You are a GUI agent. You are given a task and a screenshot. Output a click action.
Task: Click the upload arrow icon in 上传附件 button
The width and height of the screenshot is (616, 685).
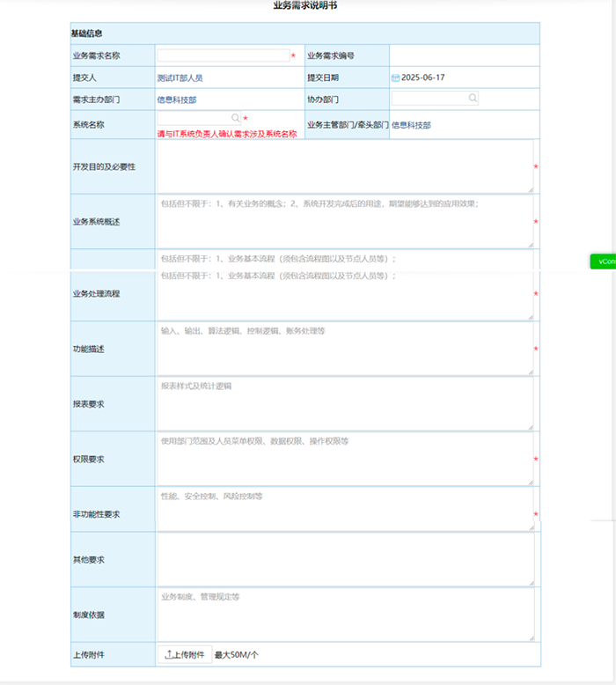[x=168, y=654]
